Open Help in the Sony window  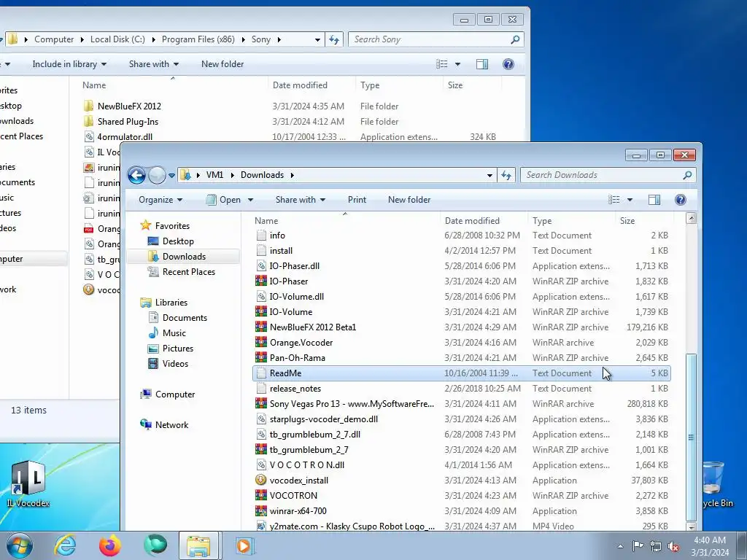click(508, 64)
